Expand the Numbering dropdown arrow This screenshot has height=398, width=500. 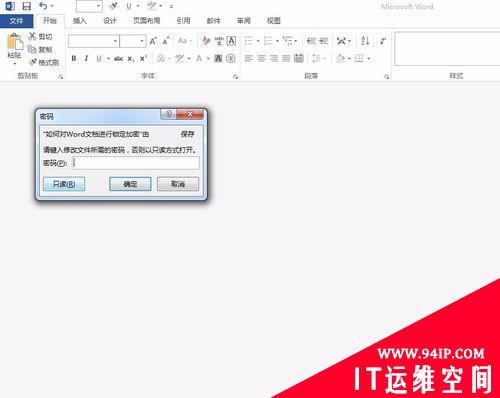[277, 41]
